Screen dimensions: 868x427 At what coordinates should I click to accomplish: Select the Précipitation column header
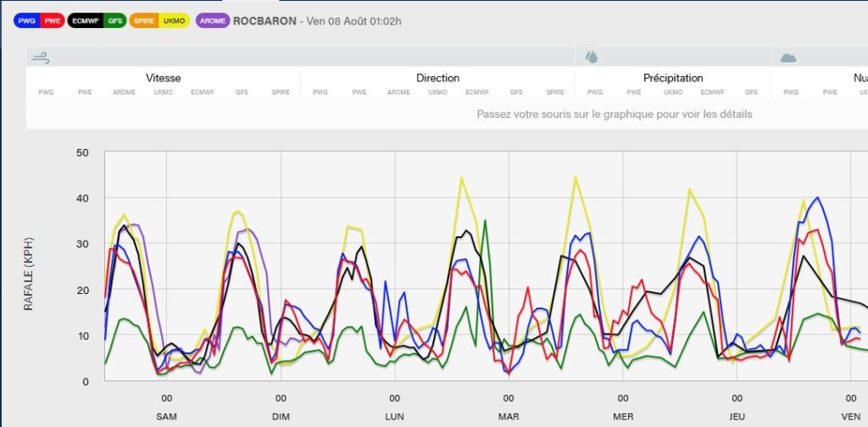pyautogui.click(x=673, y=78)
